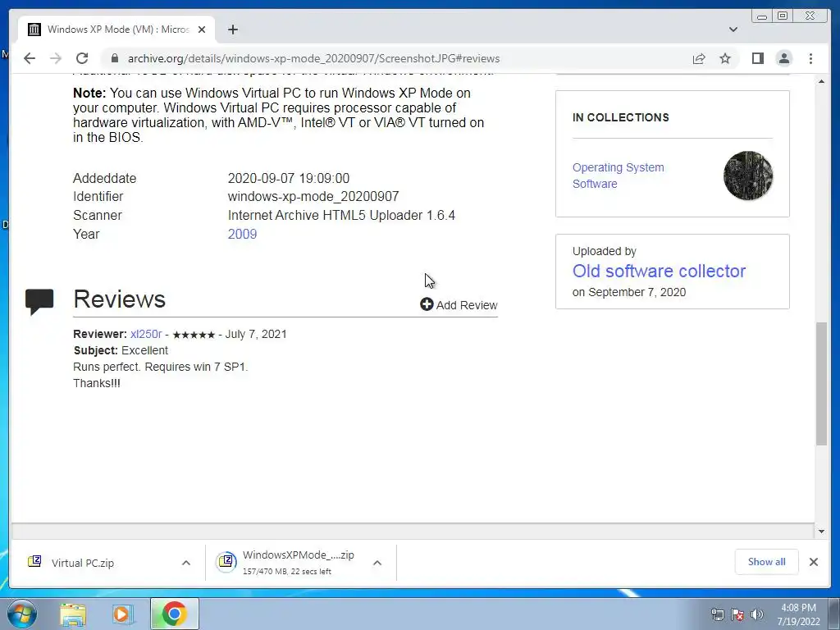Open Old software collector uploader page
Image resolution: width=840 pixels, height=630 pixels.
[659, 271]
